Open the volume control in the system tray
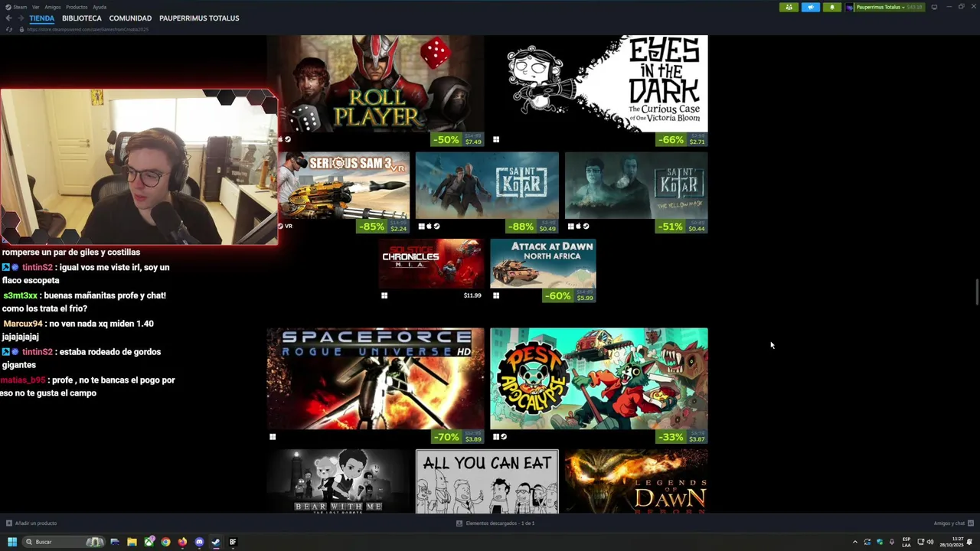The image size is (980, 551). pyautogui.click(x=930, y=542)
